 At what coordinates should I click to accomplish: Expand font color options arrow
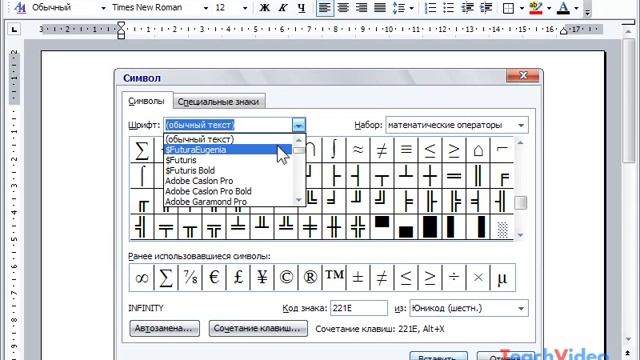point(576,8)
